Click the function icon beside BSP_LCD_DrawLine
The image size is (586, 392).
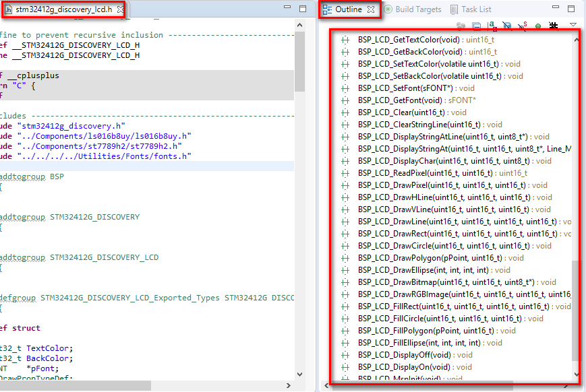click(345, 222)
